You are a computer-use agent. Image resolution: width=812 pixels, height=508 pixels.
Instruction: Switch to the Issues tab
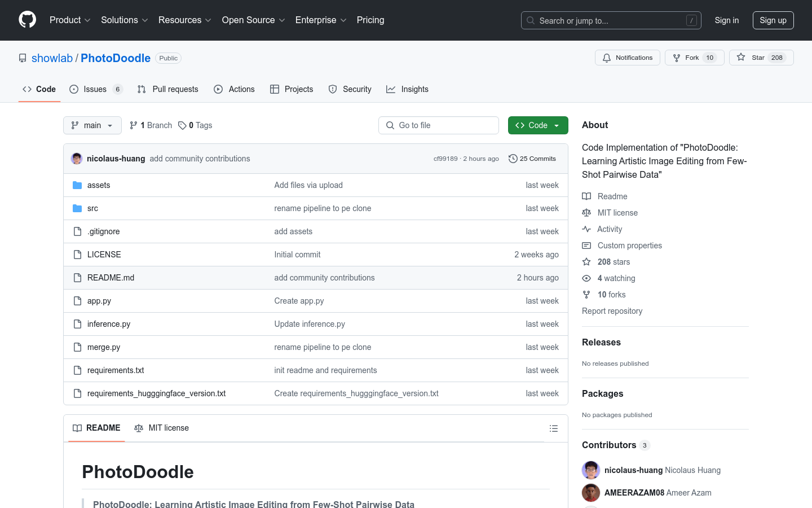[x=96, y=89]
